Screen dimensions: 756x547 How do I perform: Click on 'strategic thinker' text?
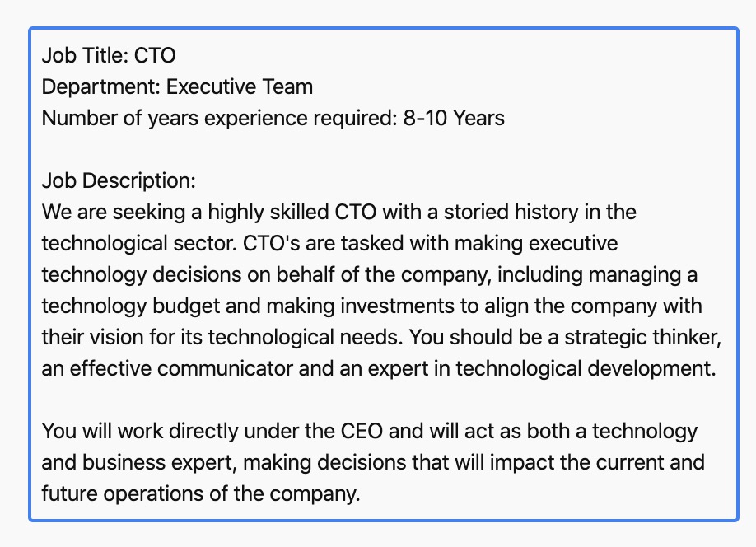point(642,338)
